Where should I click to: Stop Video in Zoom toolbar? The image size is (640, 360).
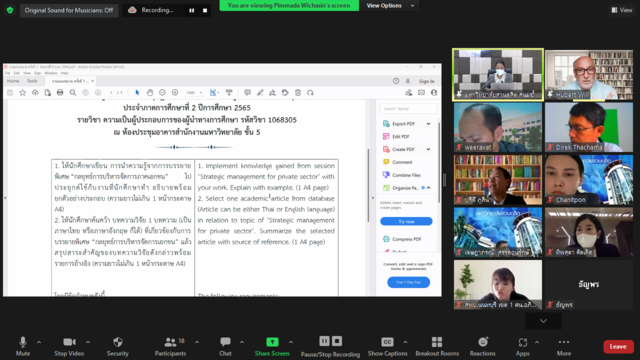[x=69, y=347]
